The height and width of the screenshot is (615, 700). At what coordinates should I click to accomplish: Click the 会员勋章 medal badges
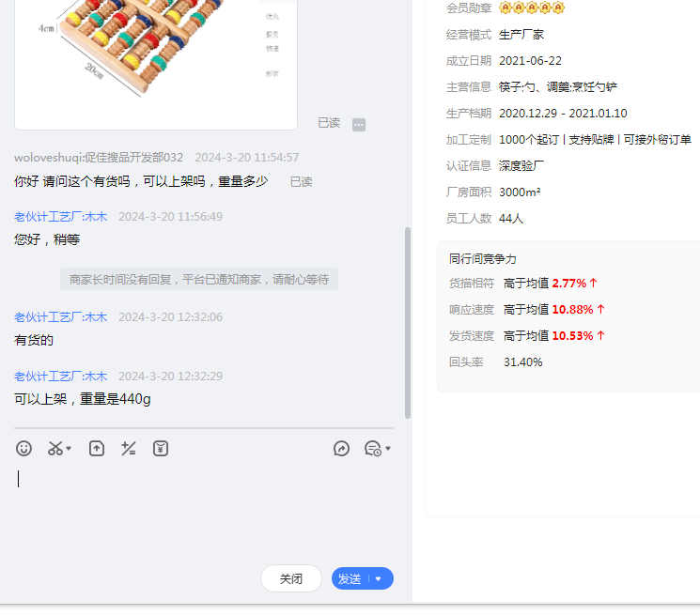tap(532, 8)
